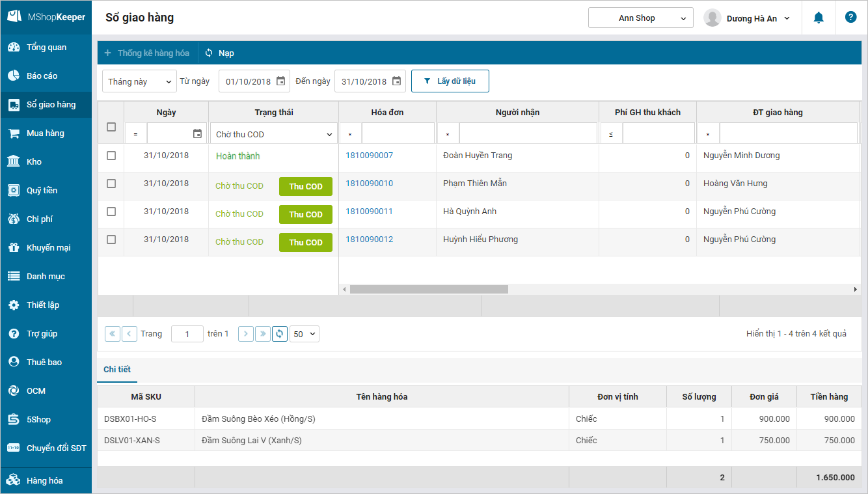The height and width of the screenshot is (494, 868).
Task: Click the scrollbar left arrow in grid
Action: click(x=344, y=289)
